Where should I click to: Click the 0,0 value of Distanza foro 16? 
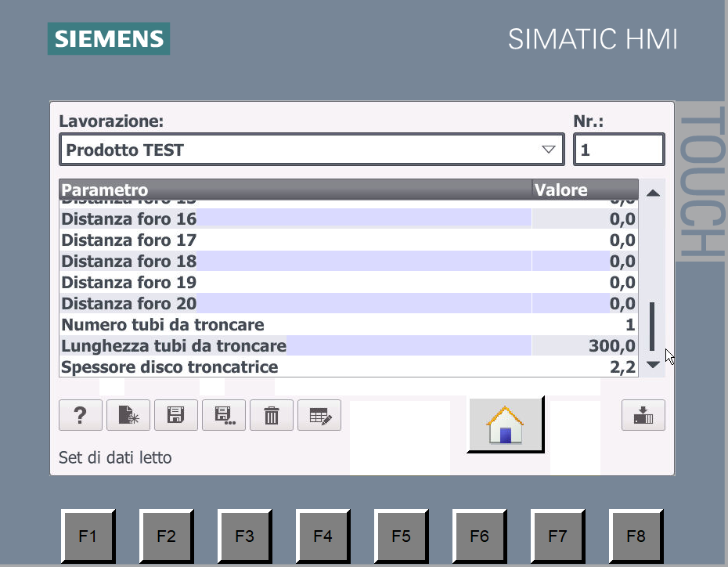[x=622, y=219]
